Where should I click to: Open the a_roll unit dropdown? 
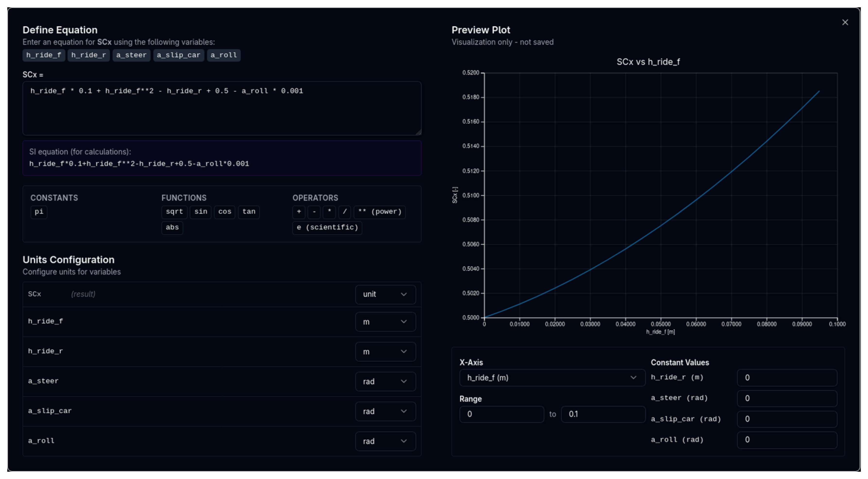pos(385,441)
